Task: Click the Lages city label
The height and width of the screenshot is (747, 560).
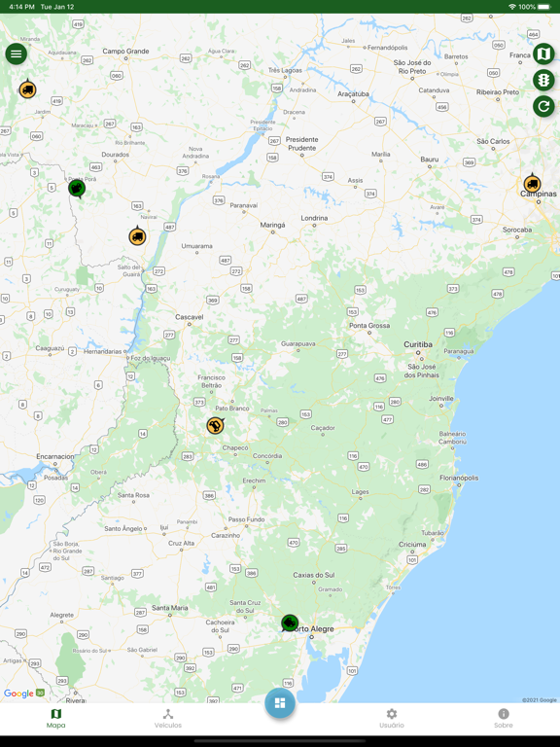Action: pos(360,491)
